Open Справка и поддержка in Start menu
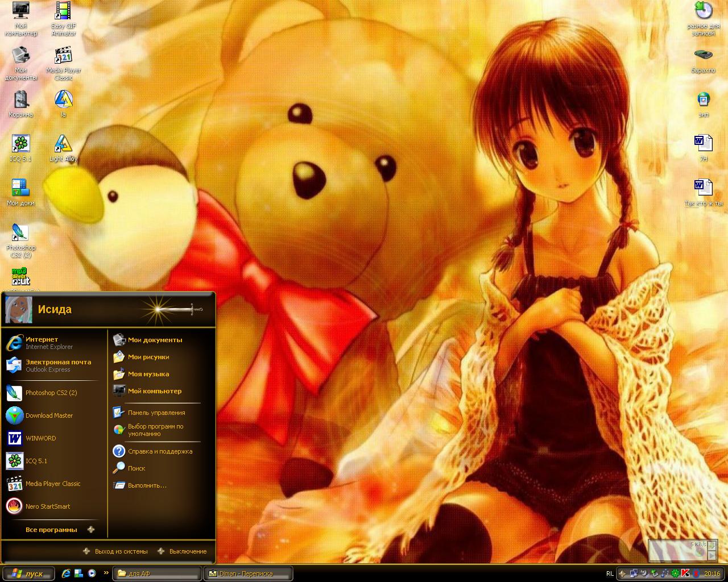 pos(161,451)
